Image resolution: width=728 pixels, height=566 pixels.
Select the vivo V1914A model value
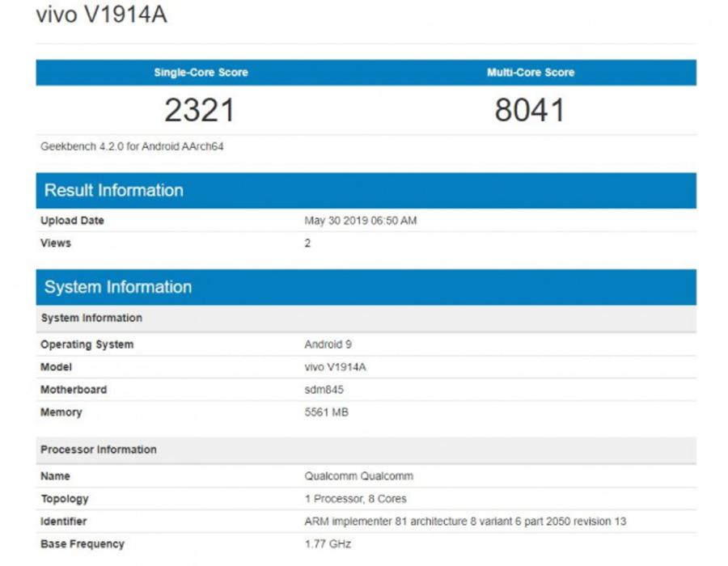[x=335, y=367]
